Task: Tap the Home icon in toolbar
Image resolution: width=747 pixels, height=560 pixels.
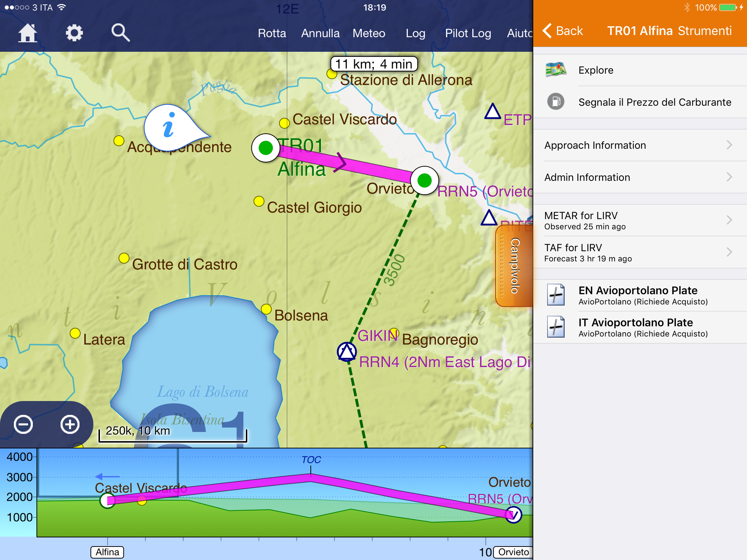Action: pos(28,33)
